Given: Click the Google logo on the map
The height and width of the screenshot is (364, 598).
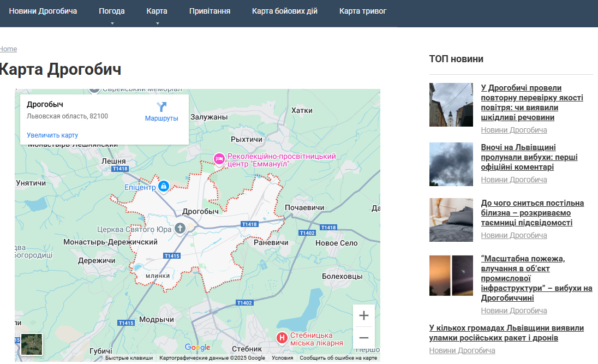Looking at the screenshot, I should [198, 347].
